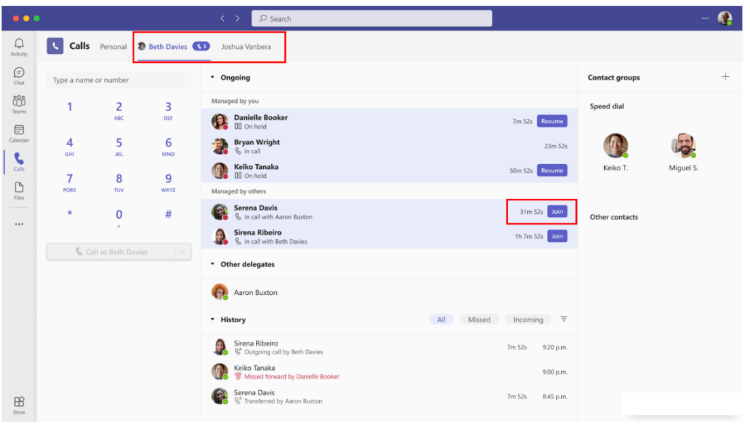Dial digit 9 WXYZ on keypad

(168, 182)
